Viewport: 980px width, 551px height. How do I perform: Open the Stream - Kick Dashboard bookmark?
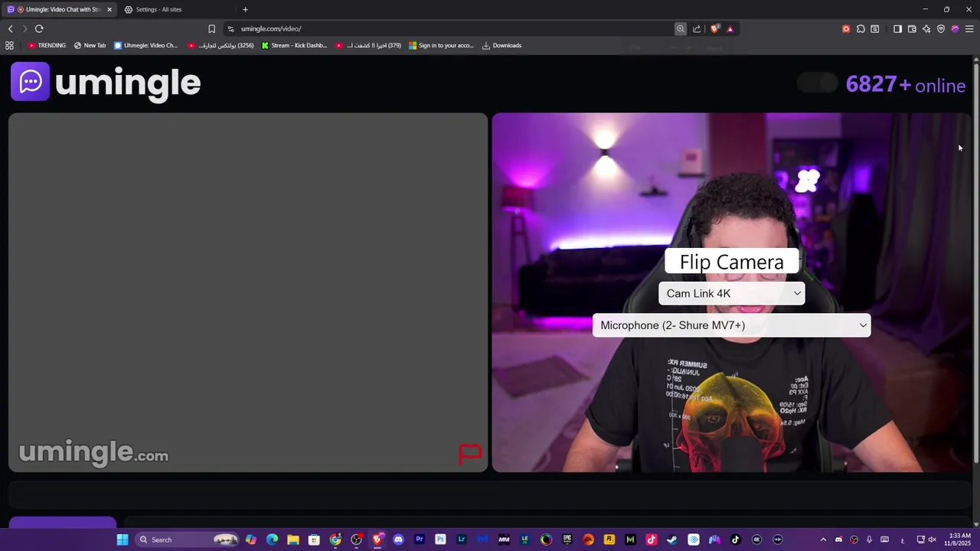click(x=294, y=45)
